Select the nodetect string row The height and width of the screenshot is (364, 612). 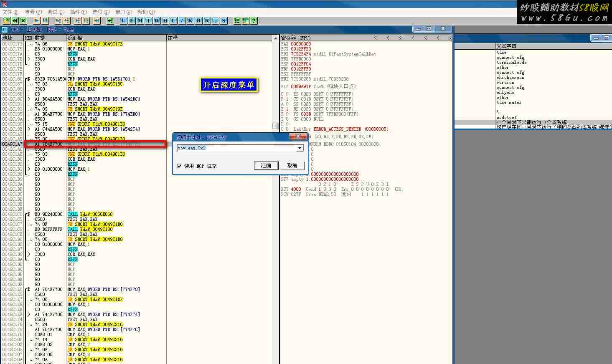pyautogui.click(x=507, y=118)
